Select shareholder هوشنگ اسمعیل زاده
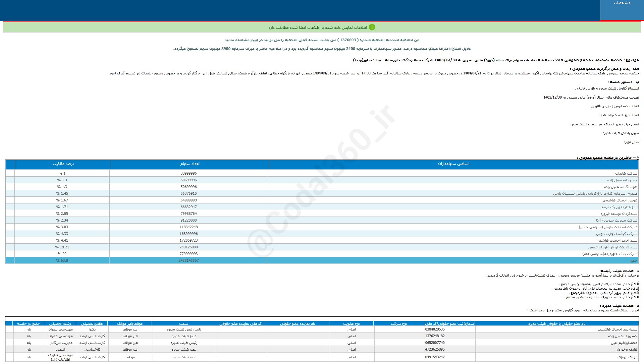644x362 pixels. [x=322, y=187]
